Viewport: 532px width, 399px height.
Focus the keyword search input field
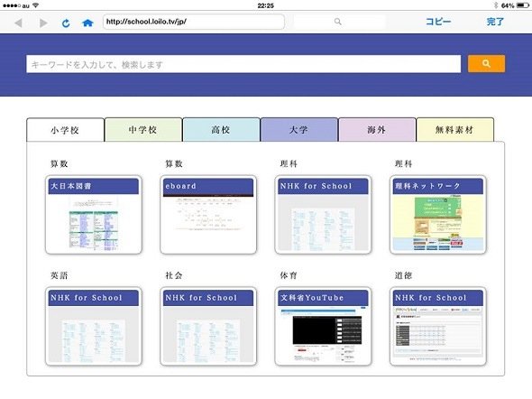point(243,64)
